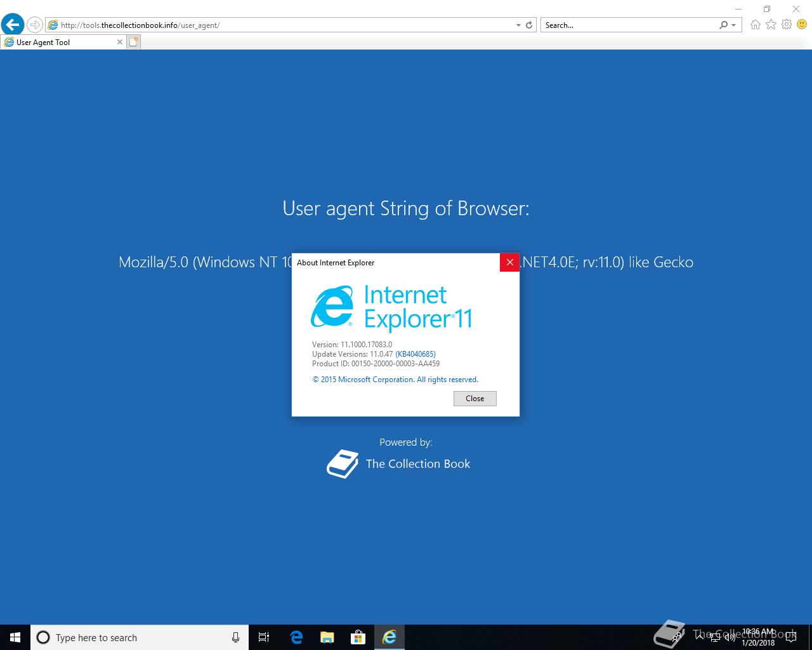Click the Microsoft Corporation copyright link

click(395, 380)
